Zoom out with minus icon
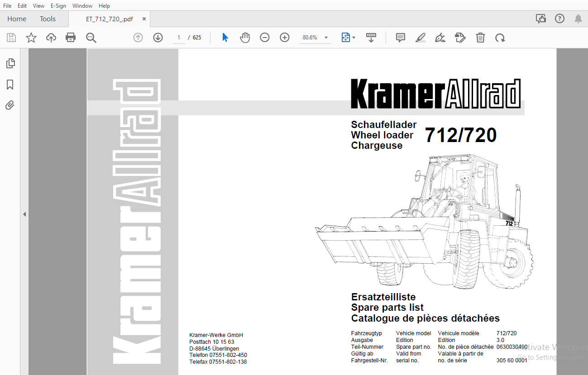The width and height of the screenshot is (588, 375). coord(265,38)
